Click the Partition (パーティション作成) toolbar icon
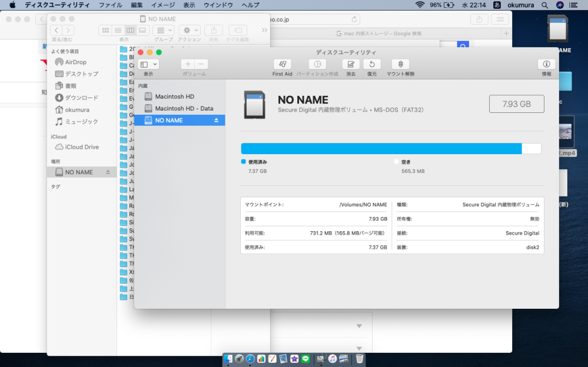The image size is (588, 367). (x=317, y=64)
